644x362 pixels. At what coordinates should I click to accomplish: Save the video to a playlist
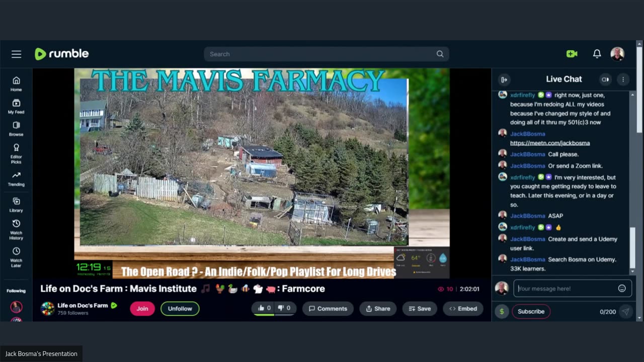(x=420, y=309)
